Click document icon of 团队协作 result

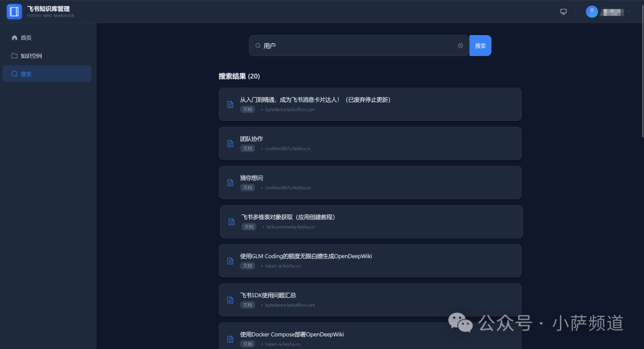tap(230, 144)
